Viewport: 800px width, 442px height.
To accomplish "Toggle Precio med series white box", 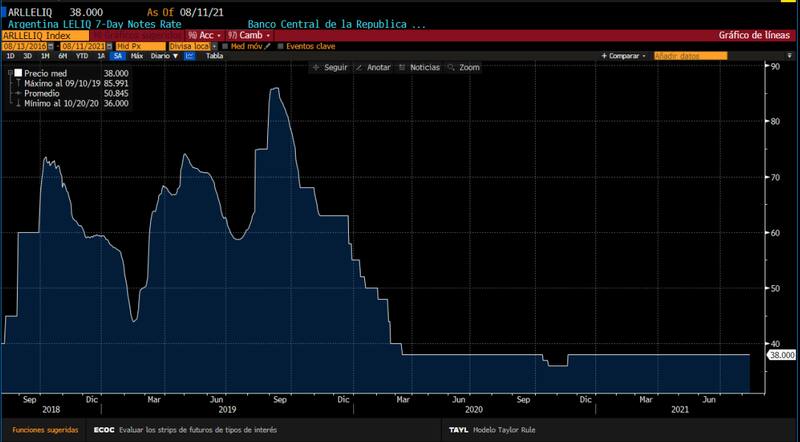I will click(x=16, y=74).
